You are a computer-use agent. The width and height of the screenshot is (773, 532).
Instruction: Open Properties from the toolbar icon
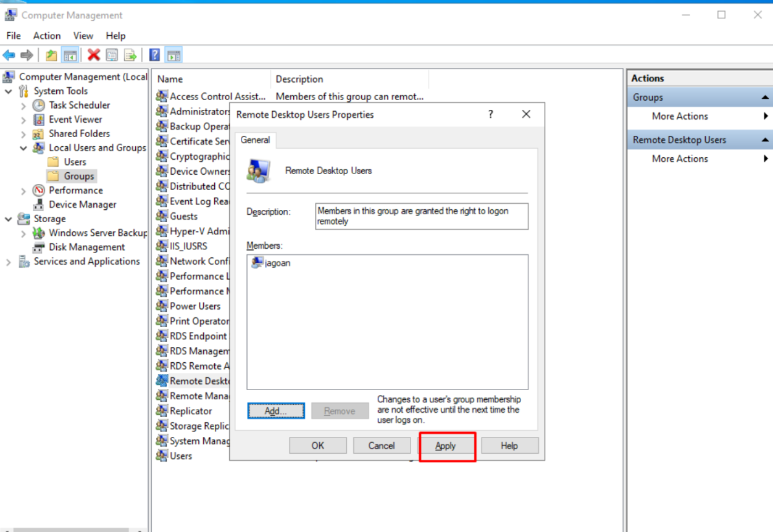(112, 56)
